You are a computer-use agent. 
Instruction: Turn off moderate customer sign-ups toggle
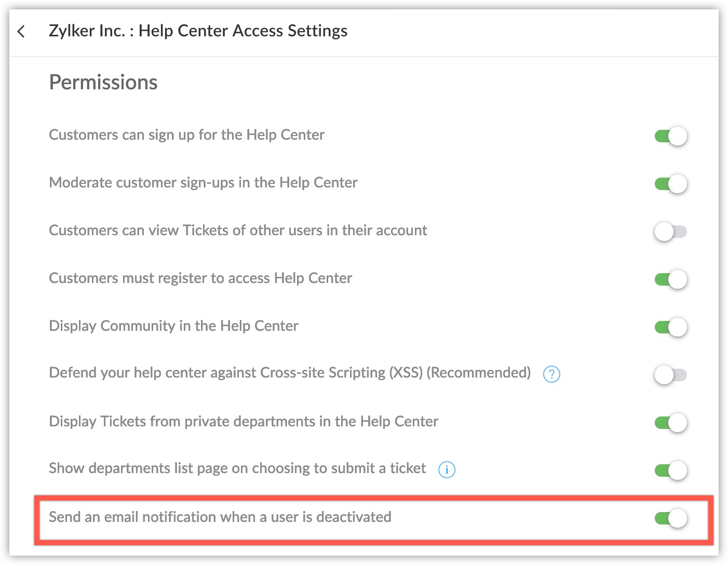pyautogui.click(x=670, y=184)
